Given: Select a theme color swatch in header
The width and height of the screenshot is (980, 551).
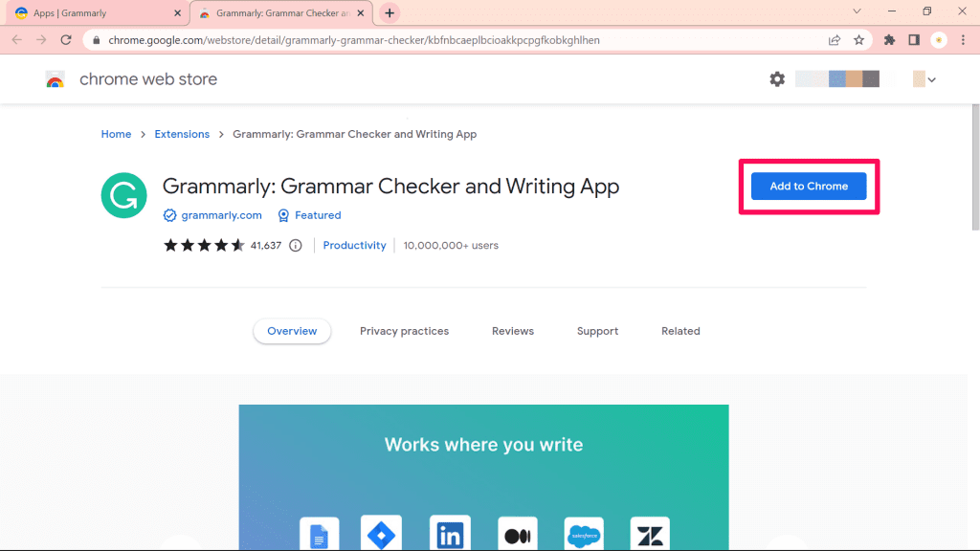Looking at the screenshot, I should pyautogui.click(x=837, y=79).
